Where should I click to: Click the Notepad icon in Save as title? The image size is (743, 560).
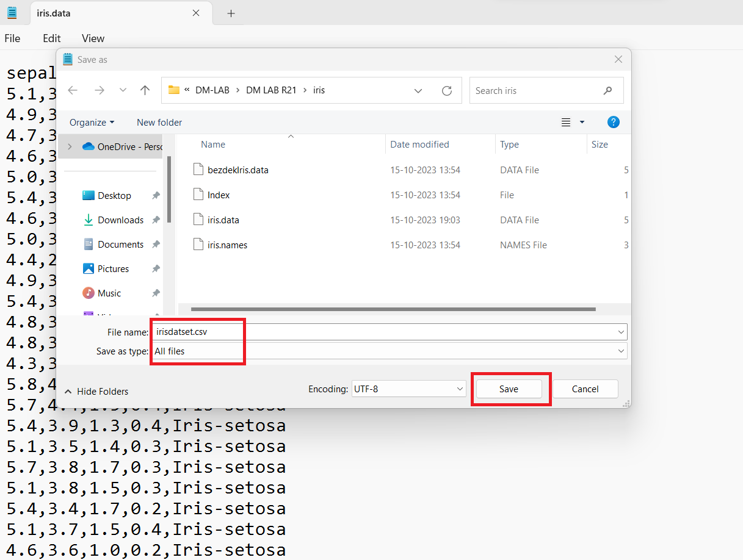point(68,59)
